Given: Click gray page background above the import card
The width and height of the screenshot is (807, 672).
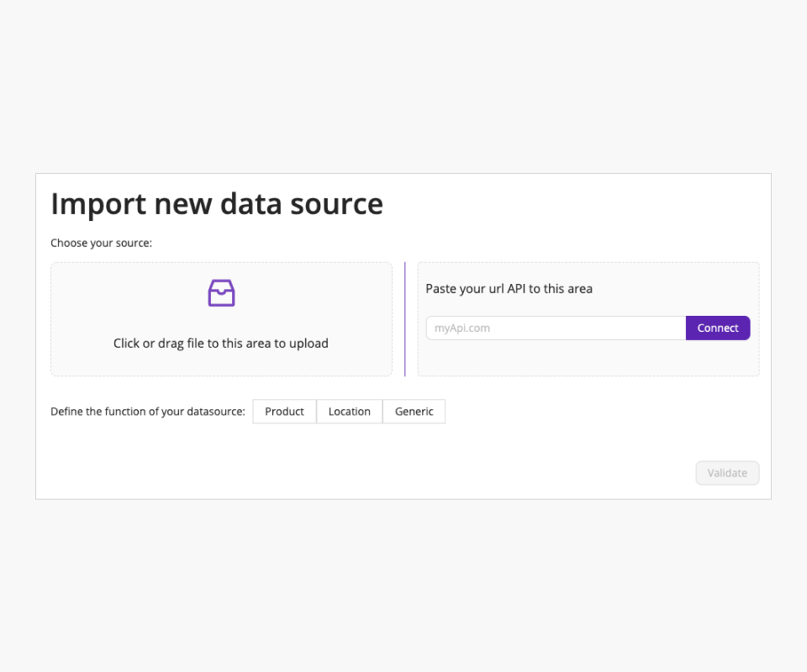Looking at the screenshot, I should tap(403, 84).
